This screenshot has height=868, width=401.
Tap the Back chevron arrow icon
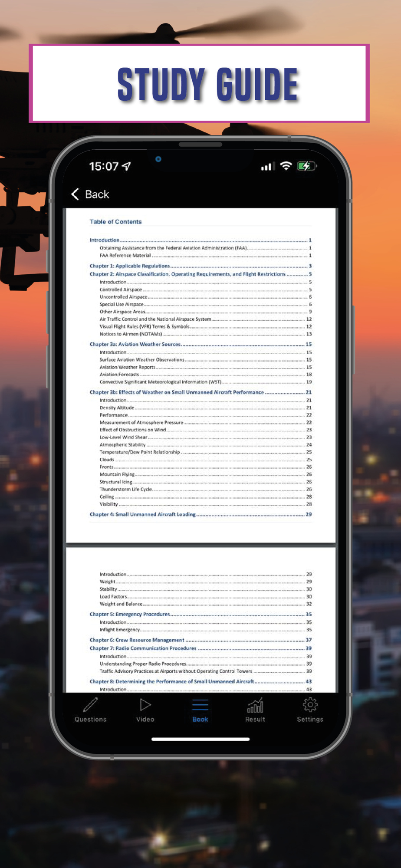75,194
